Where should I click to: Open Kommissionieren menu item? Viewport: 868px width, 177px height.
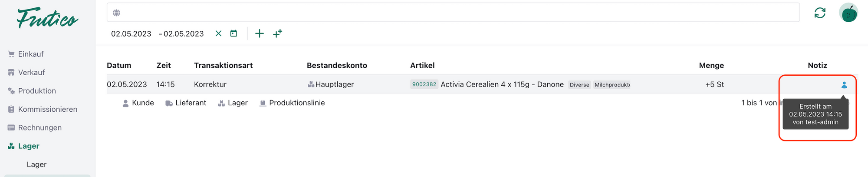(x=47, y=109)
